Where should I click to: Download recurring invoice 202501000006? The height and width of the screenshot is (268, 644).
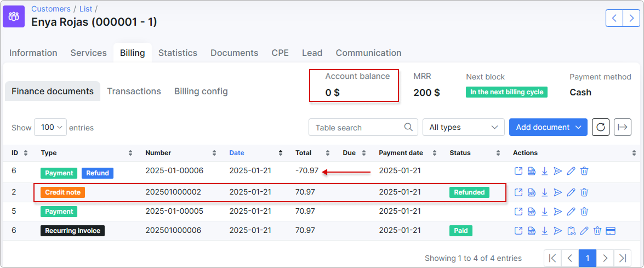point(545,231)
